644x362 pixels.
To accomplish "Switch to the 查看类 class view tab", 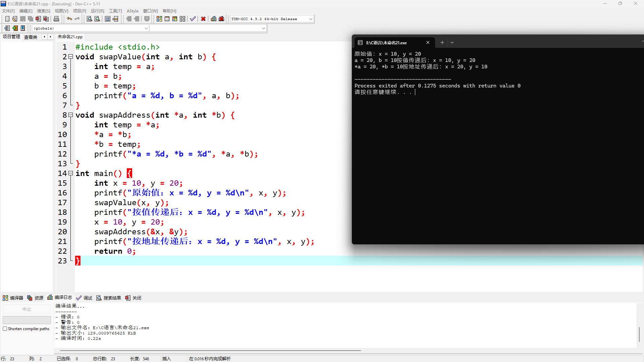I will point(31,37).
